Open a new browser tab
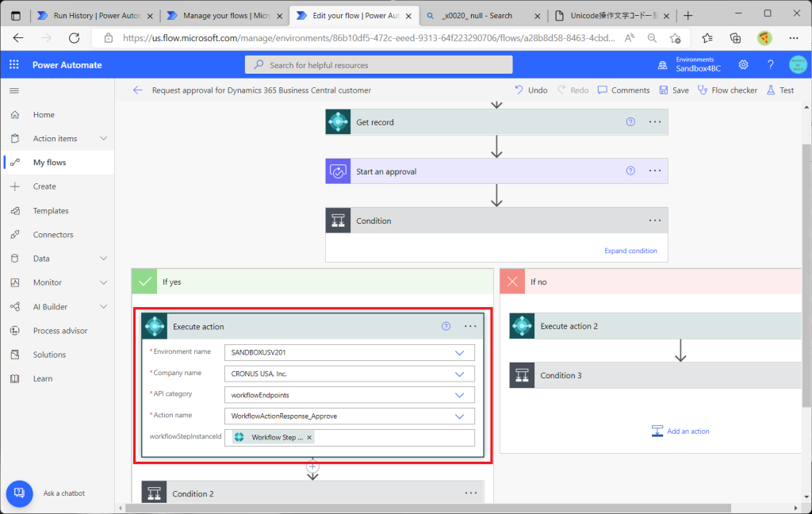 (x=688, y=16)
